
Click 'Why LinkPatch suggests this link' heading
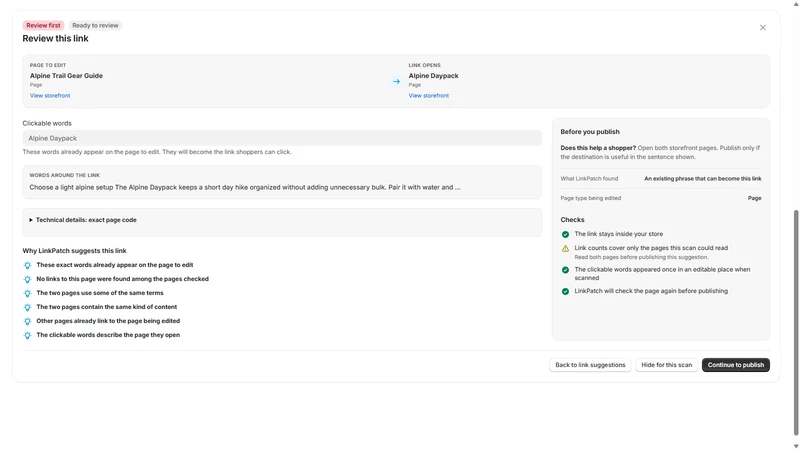[x=74, y=251]
